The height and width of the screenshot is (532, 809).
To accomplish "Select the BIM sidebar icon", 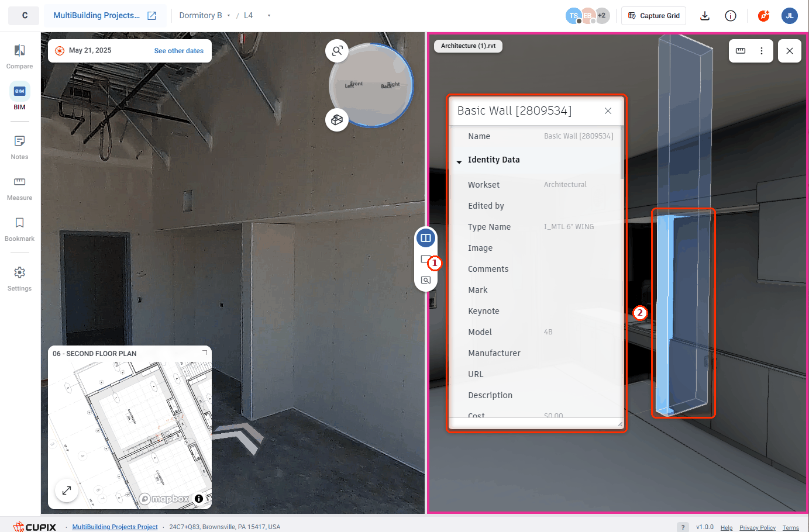I will pyautogui.click(x=19, y=96).
